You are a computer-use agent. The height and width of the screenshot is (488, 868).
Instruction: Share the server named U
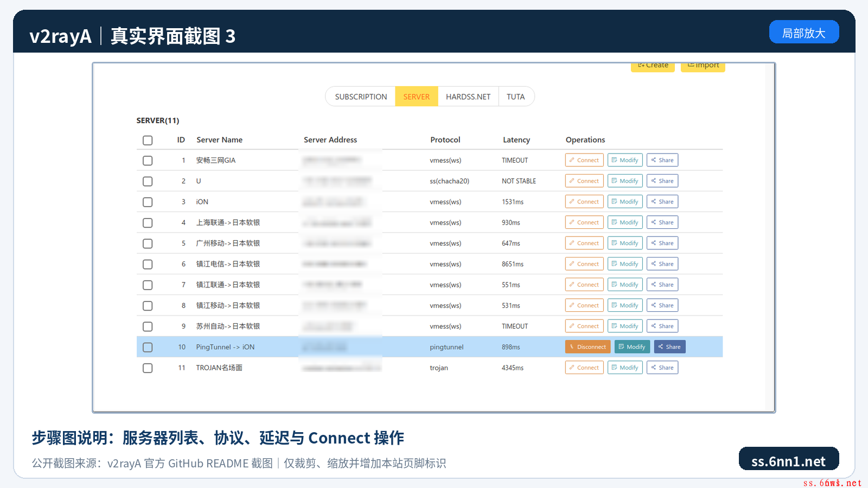pos(662,181)
